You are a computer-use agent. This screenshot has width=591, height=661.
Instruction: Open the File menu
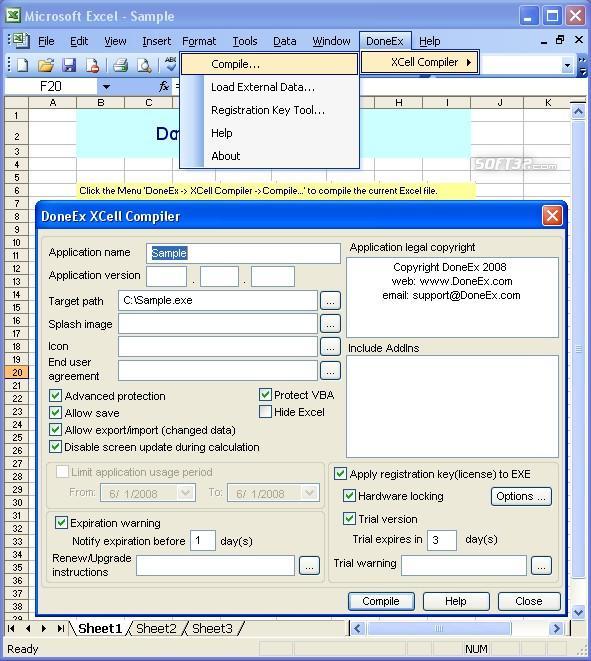tap(46, 41)
